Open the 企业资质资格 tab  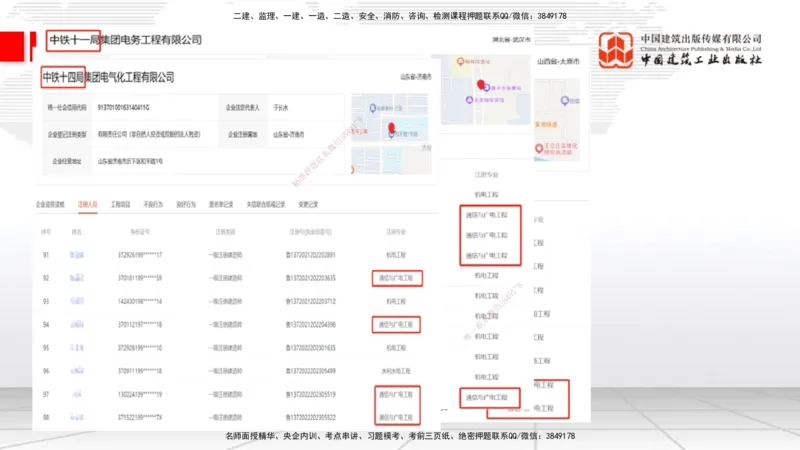point(50,205)
